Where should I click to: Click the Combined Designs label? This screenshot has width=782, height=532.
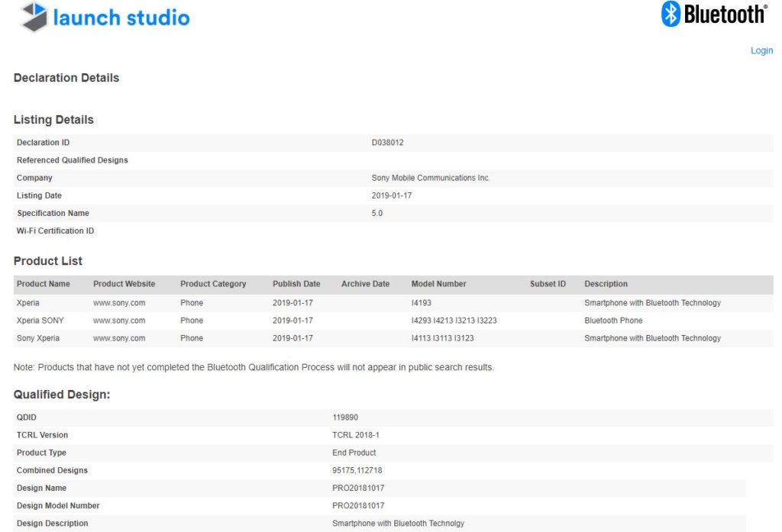52,471
